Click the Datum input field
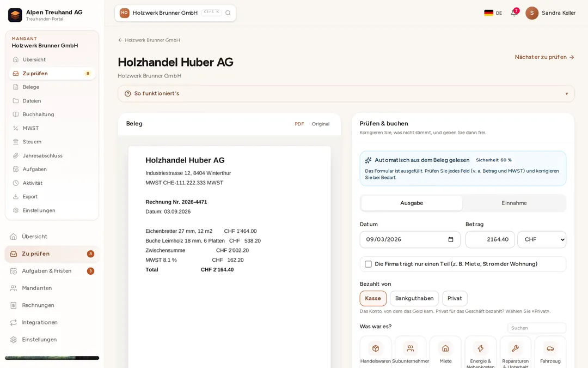The image size is (588, 368). (x=410, y=239)
